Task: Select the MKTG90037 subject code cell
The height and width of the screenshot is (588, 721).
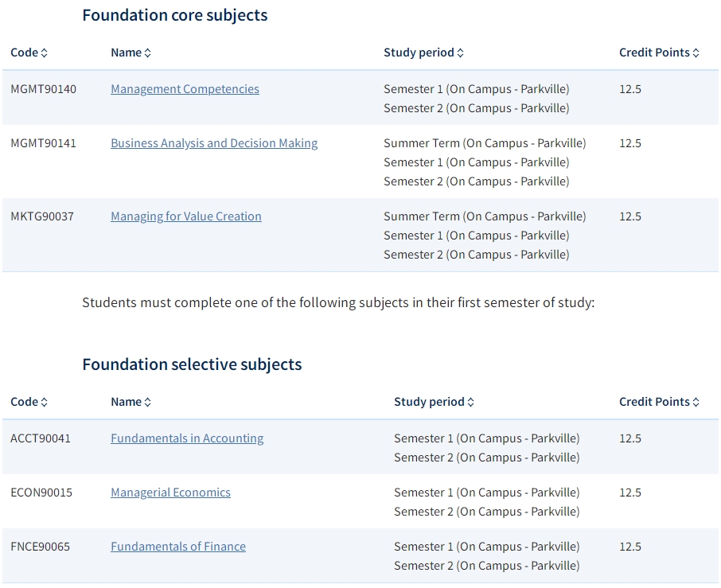Action: click(x=42, y=216)
